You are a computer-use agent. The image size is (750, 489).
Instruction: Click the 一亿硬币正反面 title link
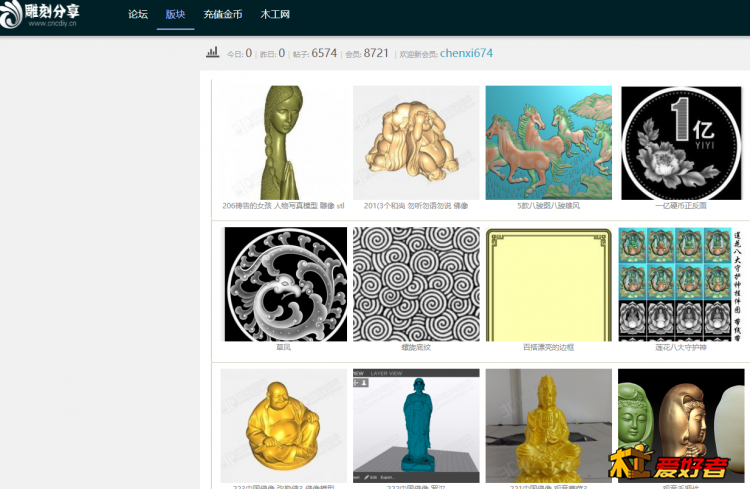click(681, 206)
